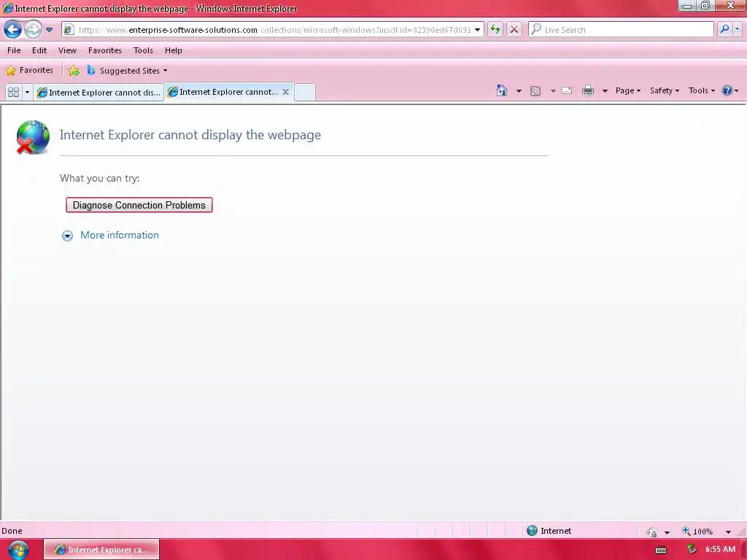Select Internet Explorer taskbar button
747x560 pixels.
[x=101, y=550]
